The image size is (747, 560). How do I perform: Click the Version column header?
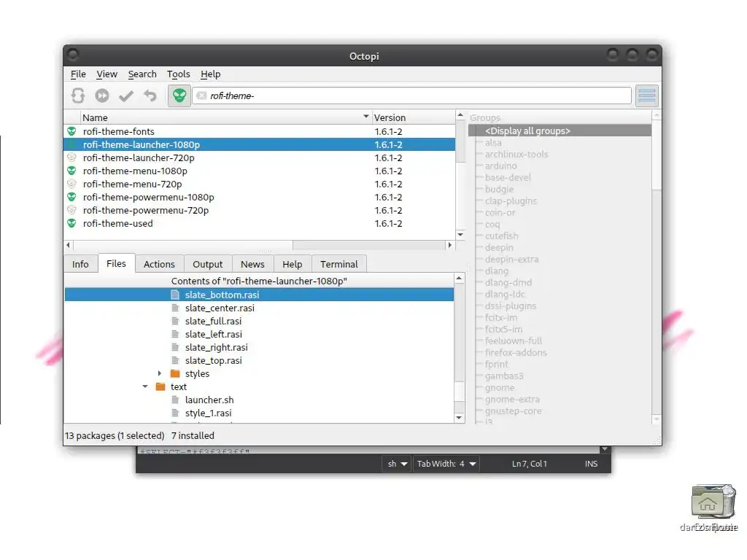(x=413, y=117)
